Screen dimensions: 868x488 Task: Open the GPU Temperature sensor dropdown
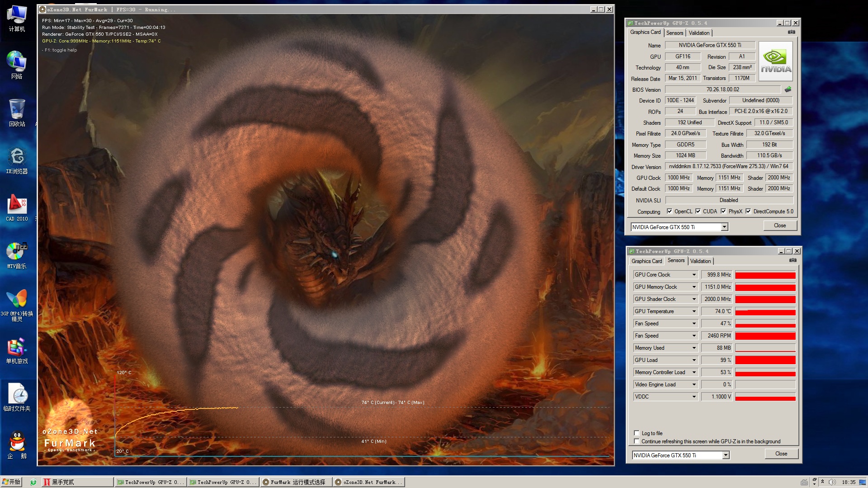pyautogui.click(x=694, y=311)
